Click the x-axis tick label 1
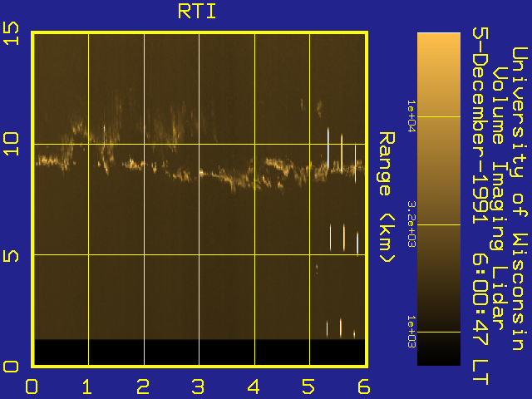 click(86, 387)
